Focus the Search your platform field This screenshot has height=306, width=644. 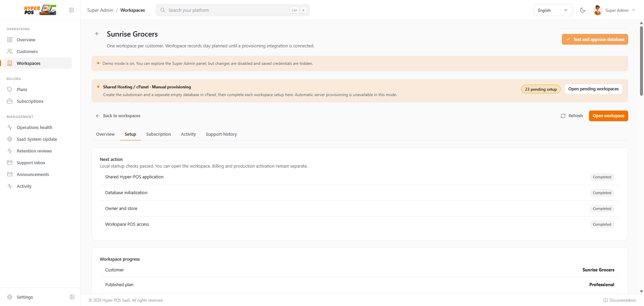tap(233, 10)
